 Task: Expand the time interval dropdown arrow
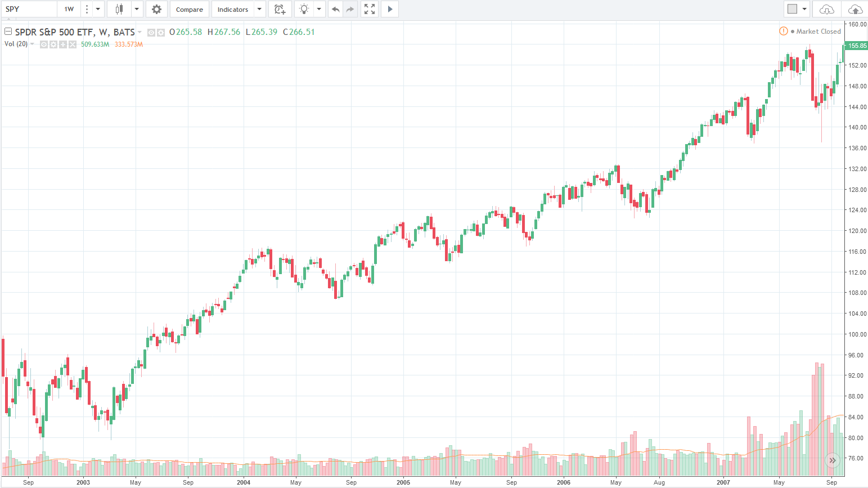click(x=98, y=9)
